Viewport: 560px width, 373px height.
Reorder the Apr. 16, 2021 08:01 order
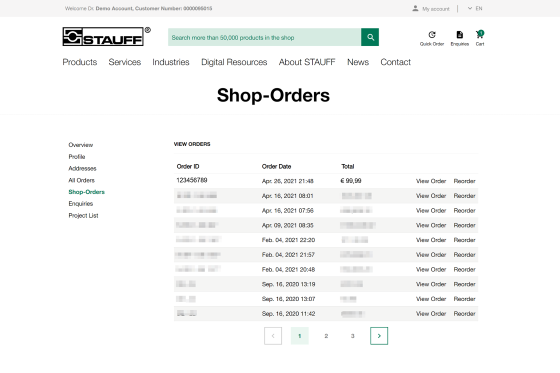click(x=464, y=196)
